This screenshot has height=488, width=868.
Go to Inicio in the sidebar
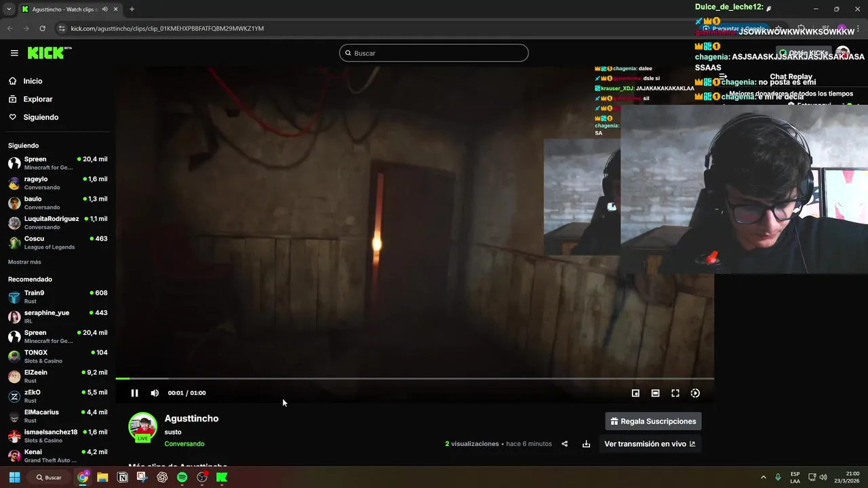33,81
